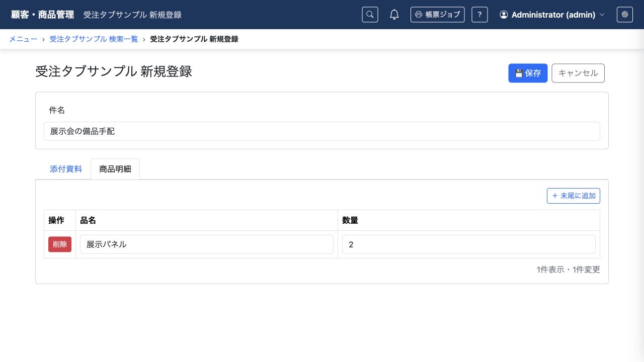Select the 商品明細 tab

pos(115,169)
